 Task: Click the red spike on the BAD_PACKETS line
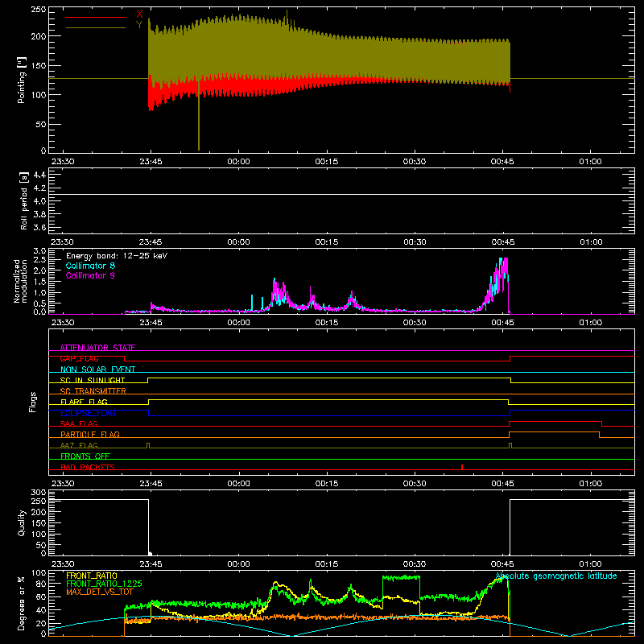pyautogui.click(x=462, y=467)
